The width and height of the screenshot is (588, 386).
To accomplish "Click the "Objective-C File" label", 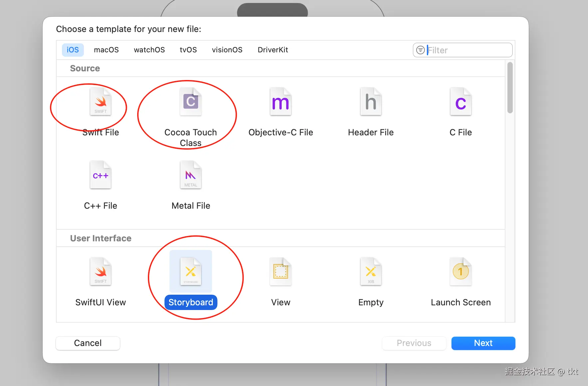I will 281,132.
